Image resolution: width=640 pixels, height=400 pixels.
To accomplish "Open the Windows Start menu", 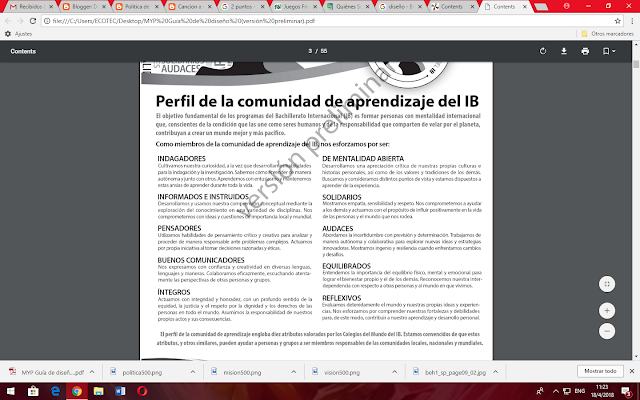I will 11,391.
